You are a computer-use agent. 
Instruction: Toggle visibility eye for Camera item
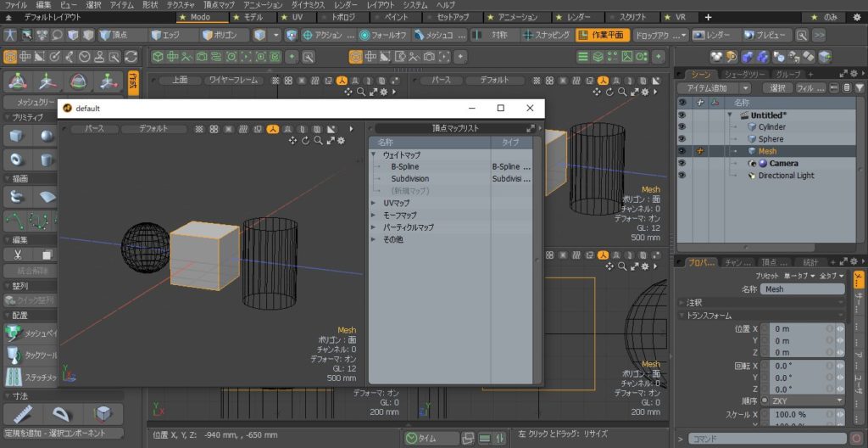pyautogui.click(x=682, y=163)
